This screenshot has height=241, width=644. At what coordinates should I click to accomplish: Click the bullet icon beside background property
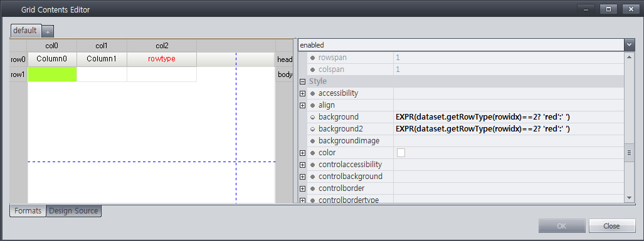[312, 117]
